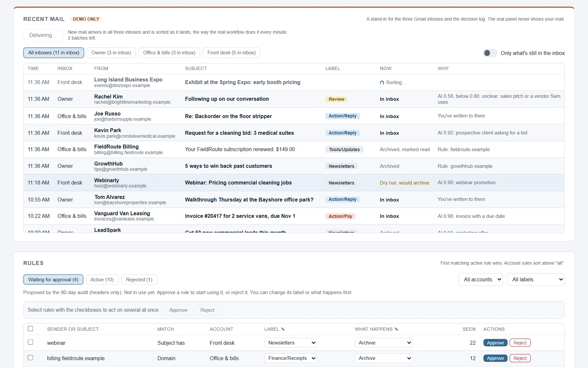Image resolution: width=588 pixels, height=368 pixels.
Task: Click the Review label on Rachel Kim's email
Action: click(x=336, y=99)
